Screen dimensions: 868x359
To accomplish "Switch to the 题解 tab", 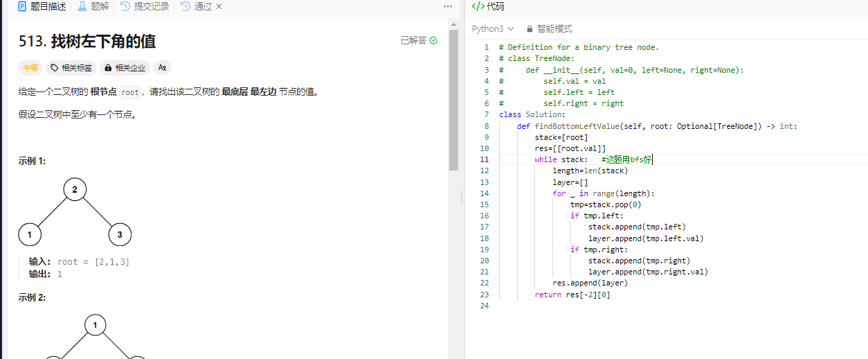I will coord(93,6).
